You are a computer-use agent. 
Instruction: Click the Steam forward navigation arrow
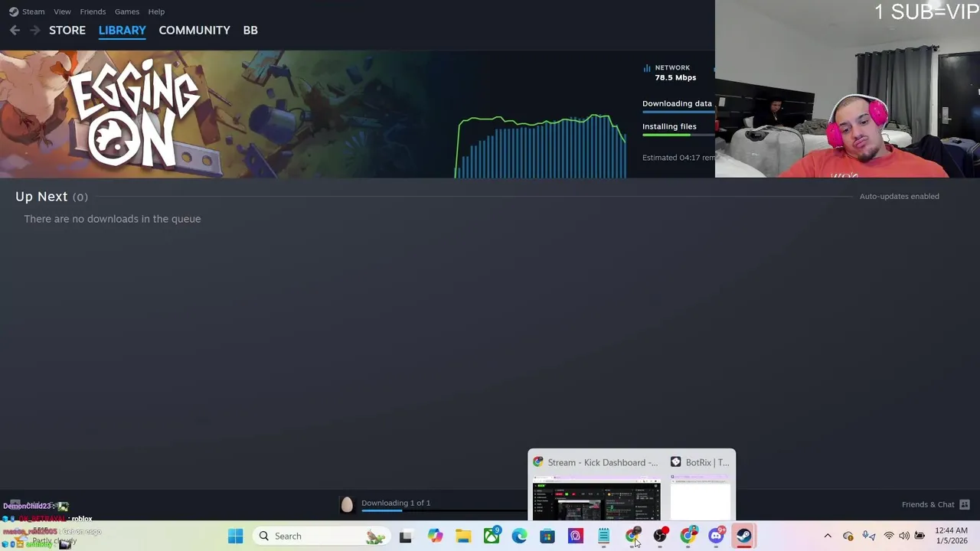(x=34, y=30)
